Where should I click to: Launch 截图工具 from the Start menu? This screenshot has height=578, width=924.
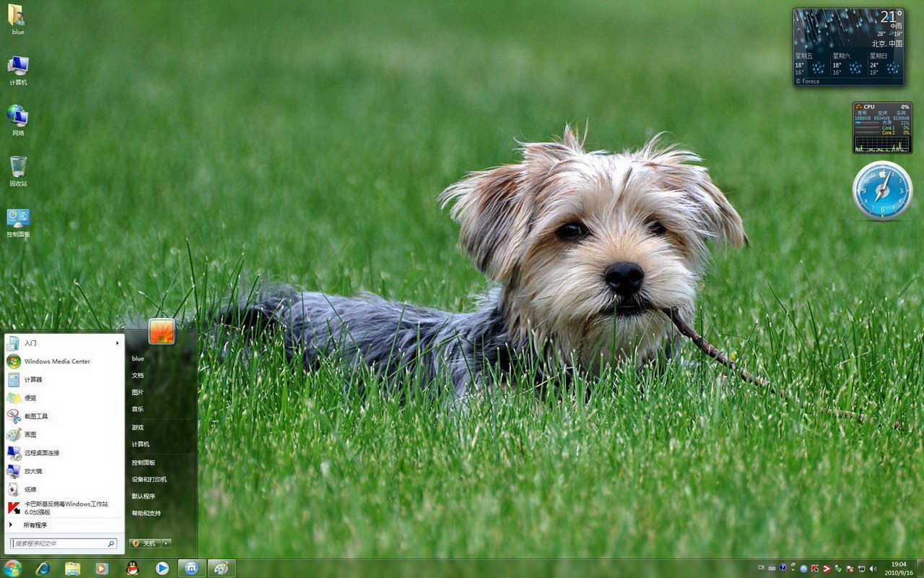35,417
